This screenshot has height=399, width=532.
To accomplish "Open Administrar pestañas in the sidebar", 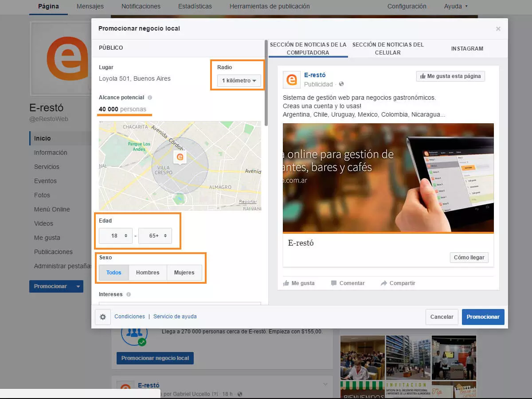I will [x=63, y=266].
